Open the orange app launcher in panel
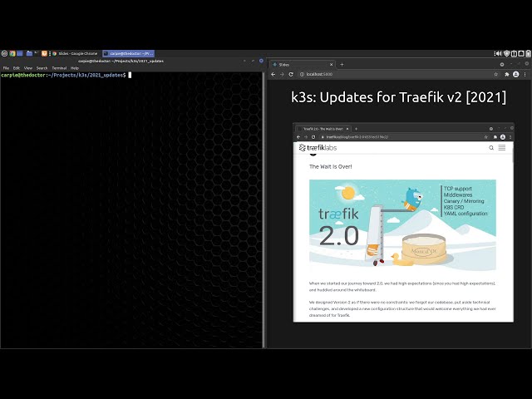 click(44, 53)
